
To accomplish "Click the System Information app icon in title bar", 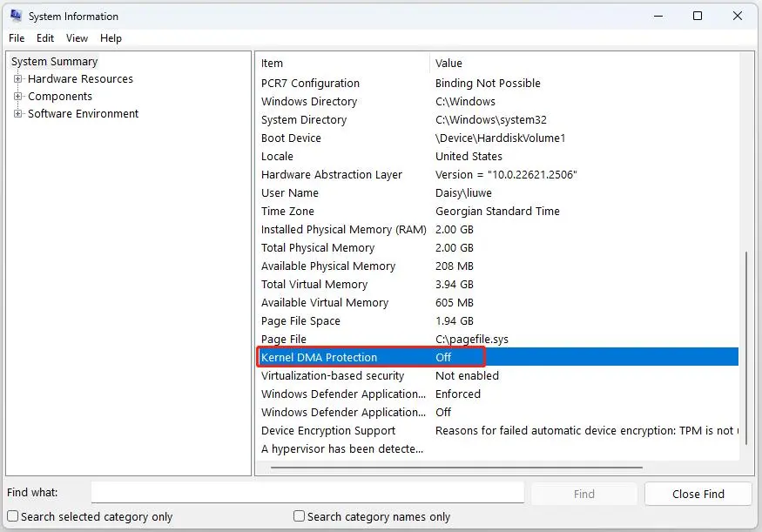I will (16, 16).
